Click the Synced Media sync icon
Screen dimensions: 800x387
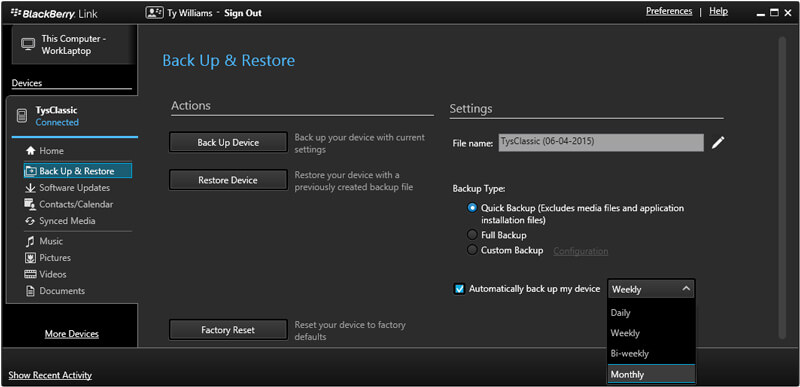pos(30,221)
